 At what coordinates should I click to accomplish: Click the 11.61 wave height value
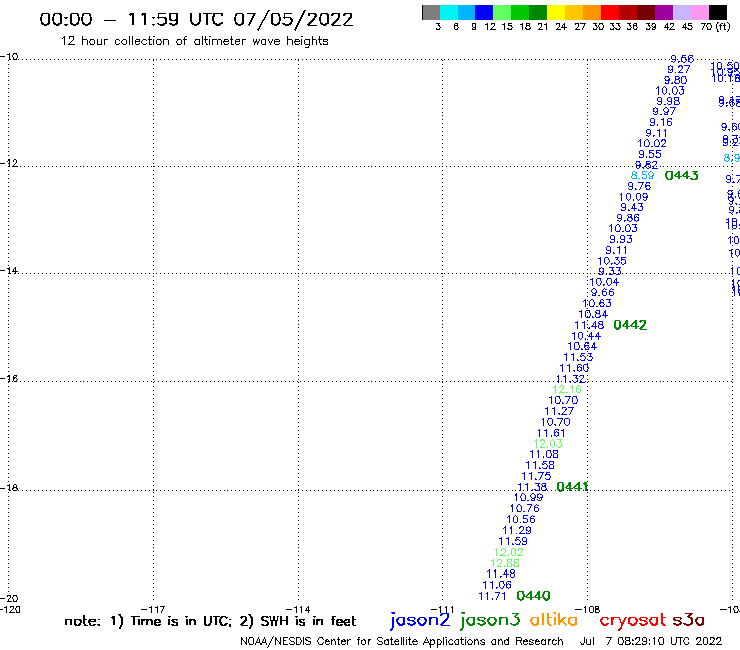point(551,433)
